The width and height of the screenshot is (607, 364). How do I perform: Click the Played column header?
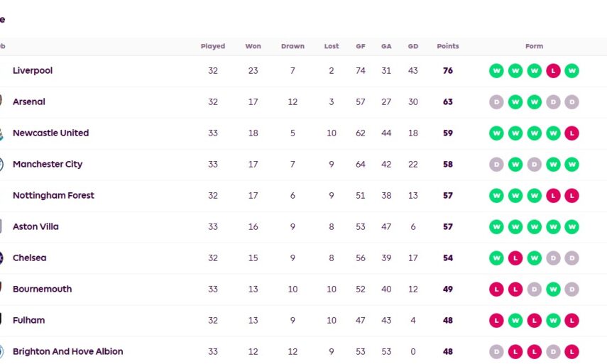[213, 47]
